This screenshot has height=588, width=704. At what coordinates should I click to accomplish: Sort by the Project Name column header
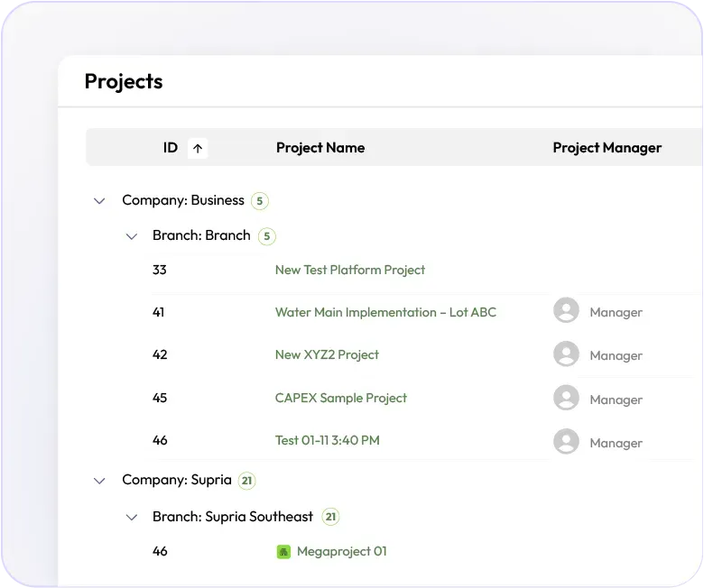click(x=320, y=148)
